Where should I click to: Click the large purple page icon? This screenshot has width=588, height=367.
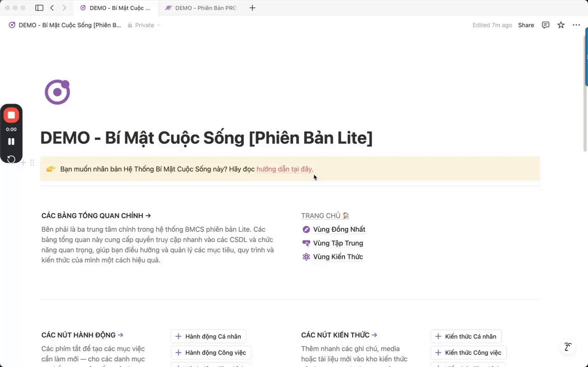(x=57, y=92)
